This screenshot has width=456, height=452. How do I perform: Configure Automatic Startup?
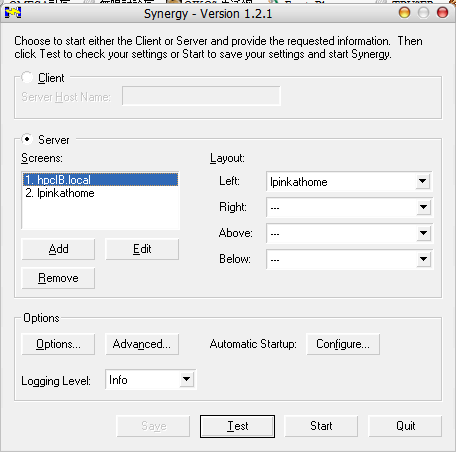coord(343,344)
